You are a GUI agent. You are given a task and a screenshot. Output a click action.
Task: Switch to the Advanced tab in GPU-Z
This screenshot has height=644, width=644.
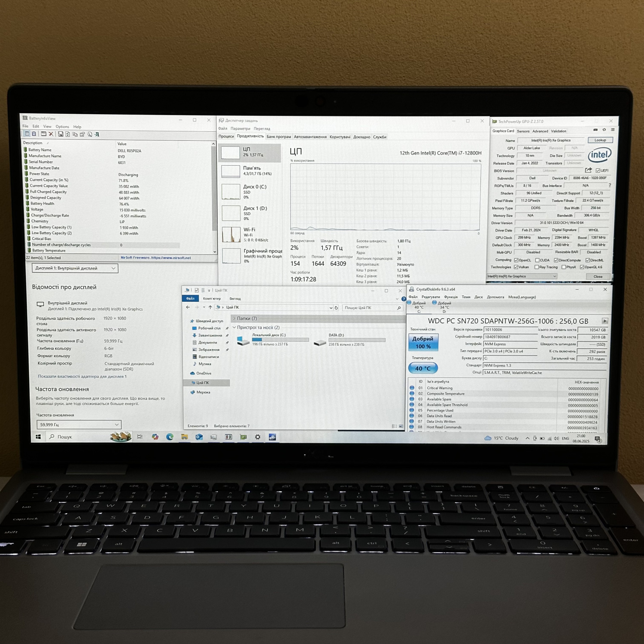[540, 131]
